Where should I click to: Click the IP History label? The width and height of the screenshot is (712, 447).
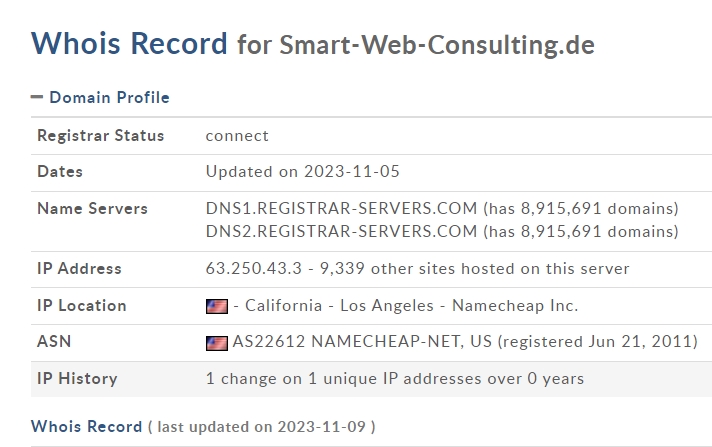click(x=77, y=378)
